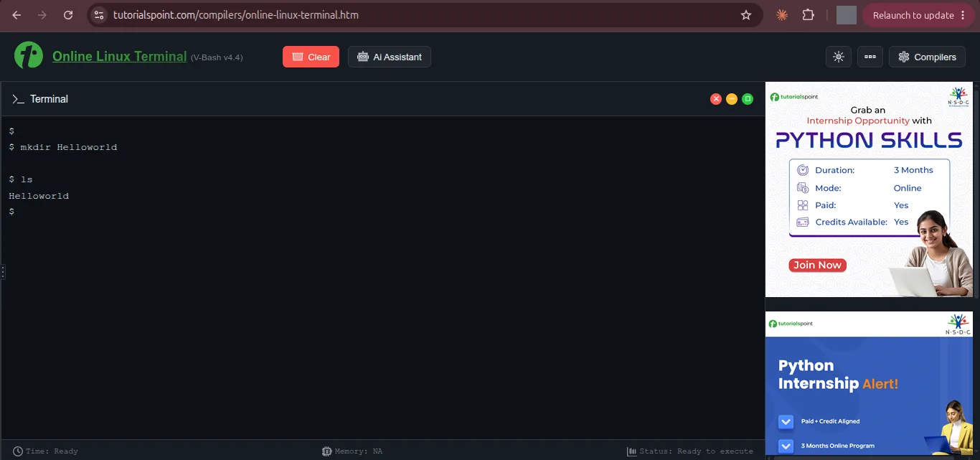Click the status chart icon in status bar
This screenshot has width=980, height=460.
[631, 451]
